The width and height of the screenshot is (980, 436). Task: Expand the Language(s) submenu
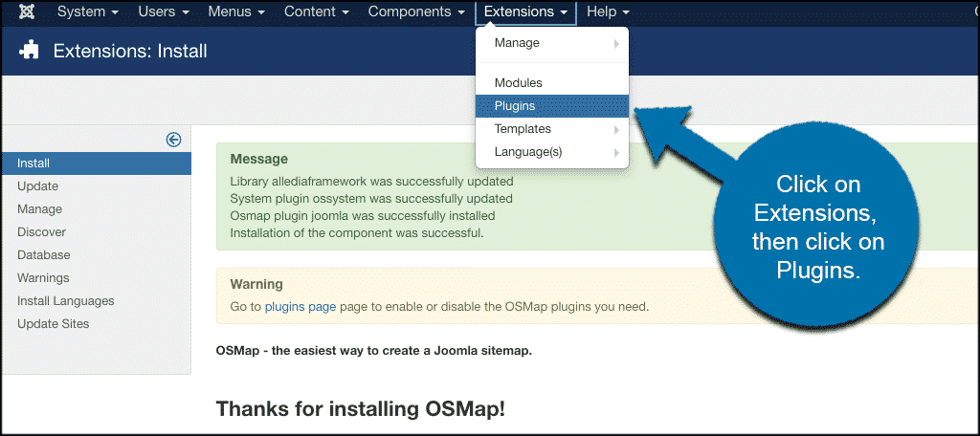click(x=552, y=152)
